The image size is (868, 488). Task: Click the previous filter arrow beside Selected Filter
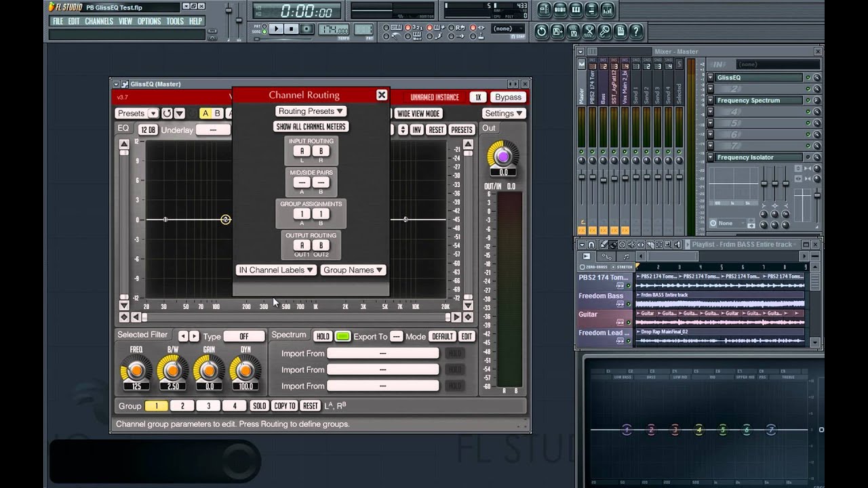[x=182, y=336]
